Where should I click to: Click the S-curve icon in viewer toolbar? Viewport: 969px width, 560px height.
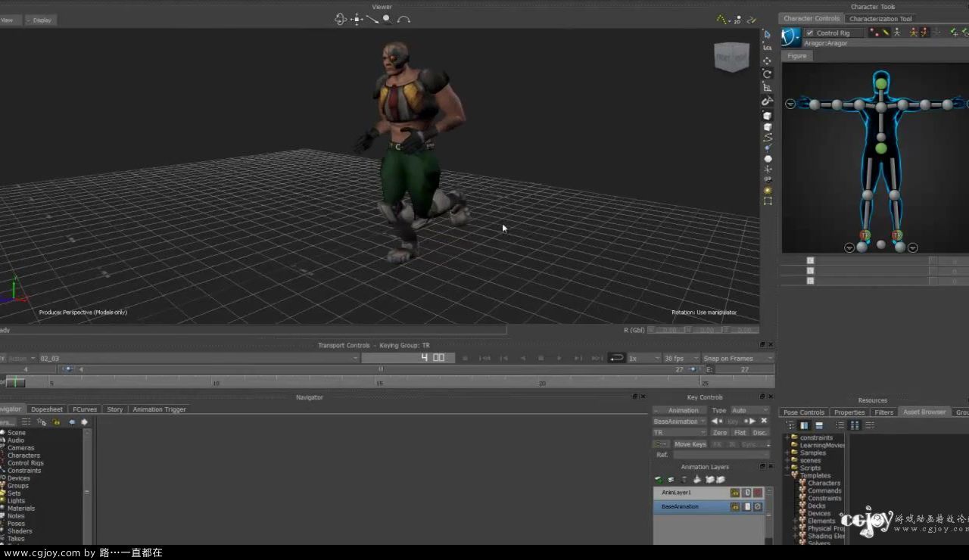pyautogui.click(x=768, y=137)
